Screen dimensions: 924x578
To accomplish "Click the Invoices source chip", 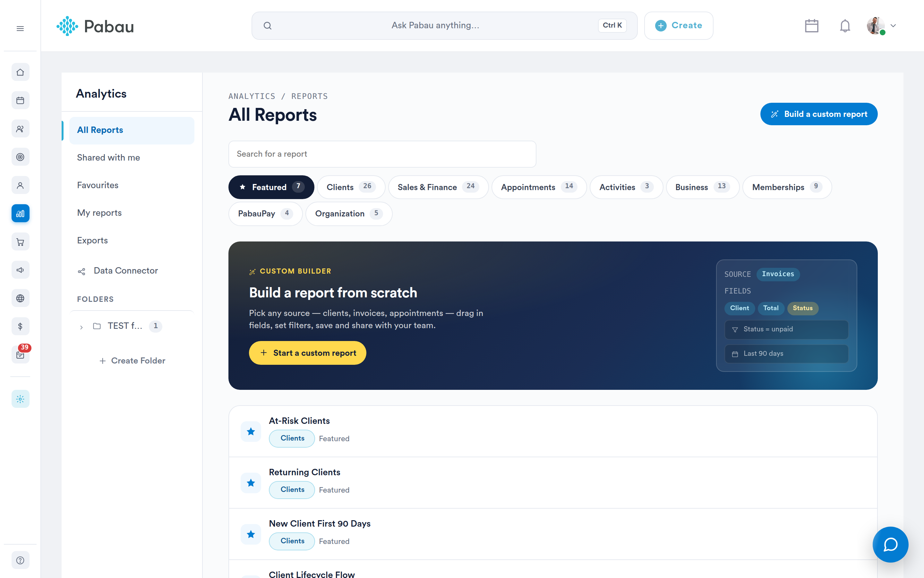I will (x=778, y=274).
